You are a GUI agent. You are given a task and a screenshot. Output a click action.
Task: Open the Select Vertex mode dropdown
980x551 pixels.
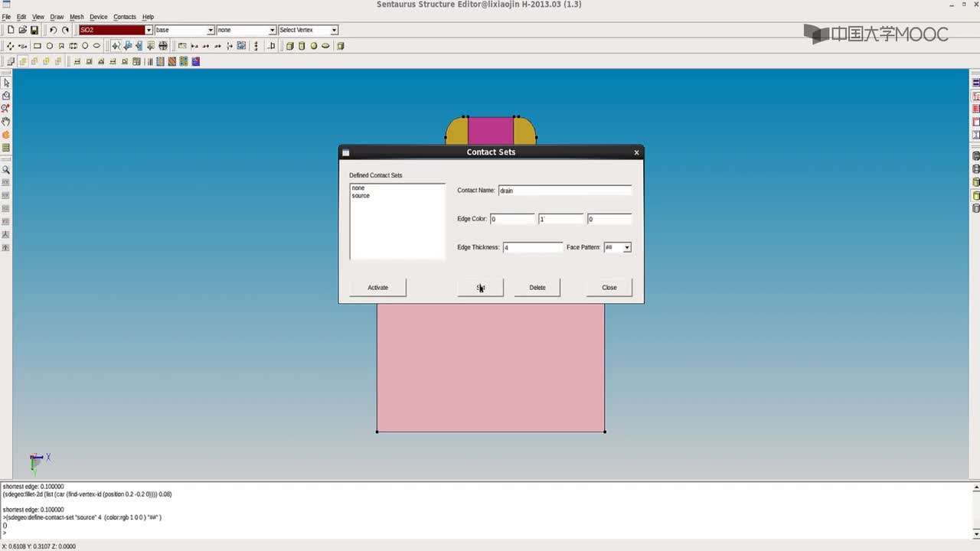[334, 30]
